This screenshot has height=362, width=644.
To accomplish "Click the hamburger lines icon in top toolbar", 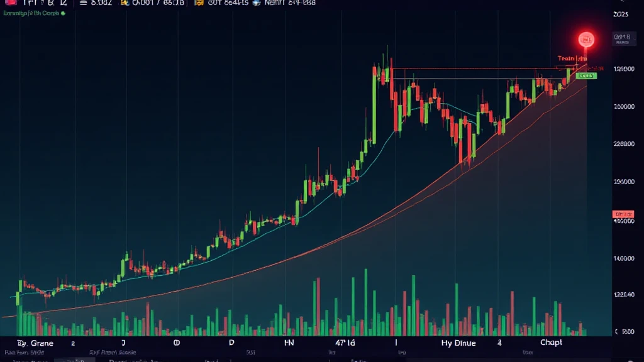I will 83,3.
